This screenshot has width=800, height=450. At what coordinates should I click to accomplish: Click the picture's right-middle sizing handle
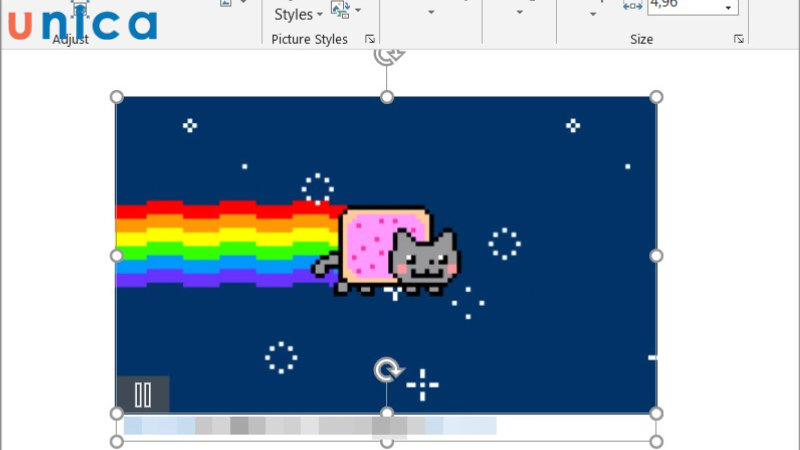point(657,256)
